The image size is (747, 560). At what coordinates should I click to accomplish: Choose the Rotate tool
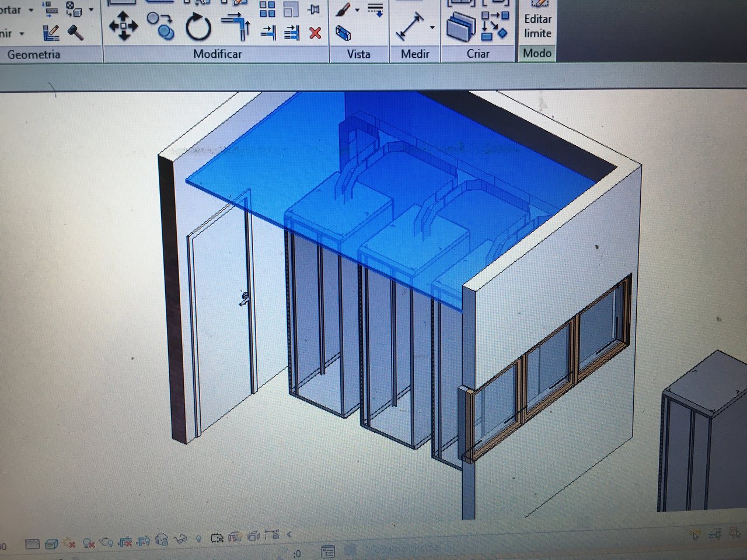coord(198,27)
